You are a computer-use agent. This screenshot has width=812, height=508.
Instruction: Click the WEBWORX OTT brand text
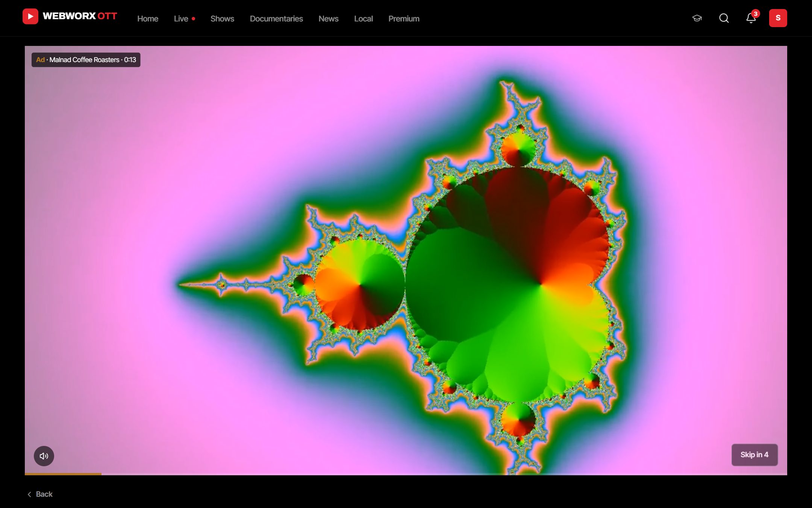pos(80,16)
